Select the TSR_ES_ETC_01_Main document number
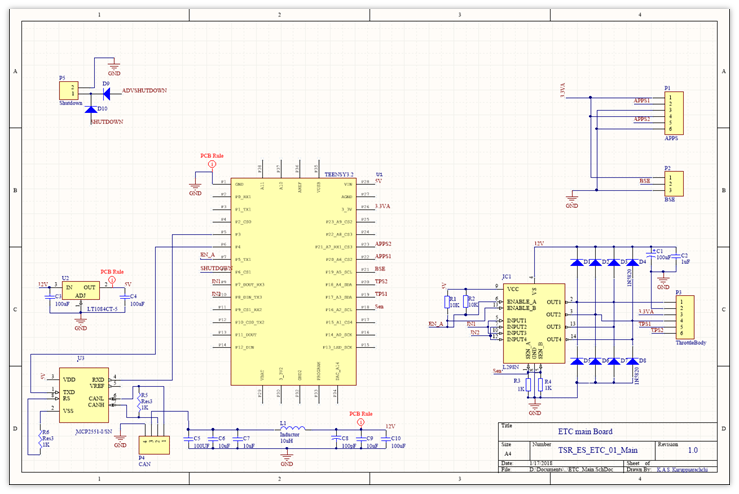Viewport: 739px width, 494px height. (x=581, y=451)
